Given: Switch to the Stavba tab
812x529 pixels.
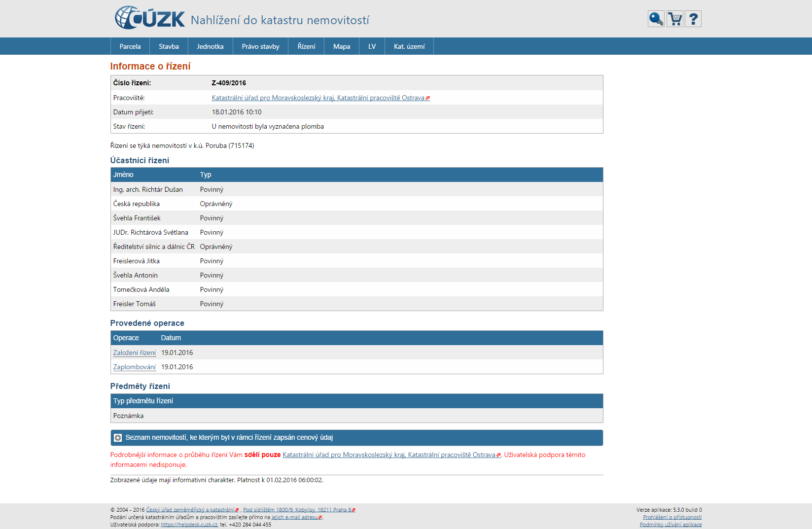Looking at the screenshot, I should click(x=169, y=46).
